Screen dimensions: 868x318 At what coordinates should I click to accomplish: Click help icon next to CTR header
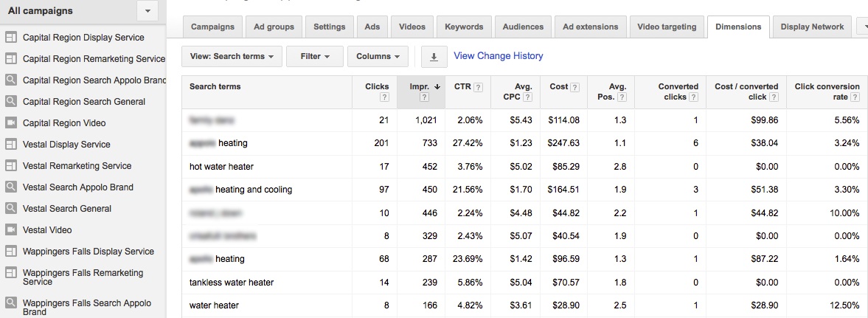click(x=478, y=87)
